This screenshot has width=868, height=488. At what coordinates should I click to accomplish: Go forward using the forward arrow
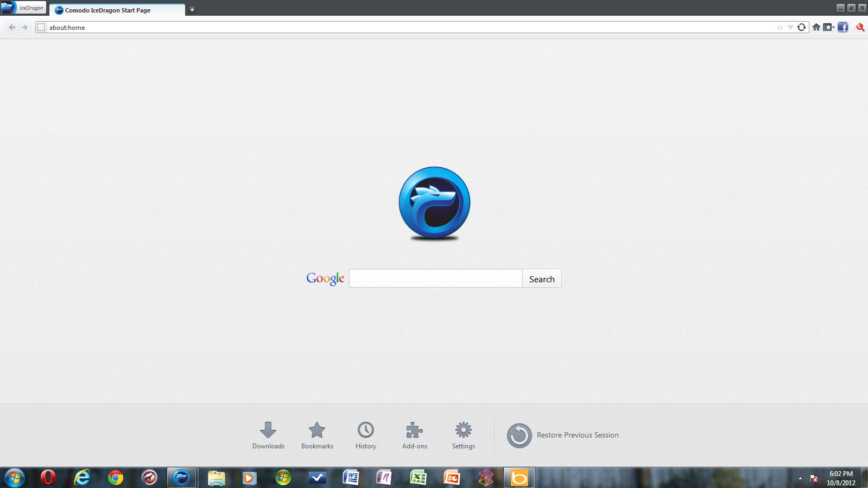pyautogui.click(x=24, y=27)
